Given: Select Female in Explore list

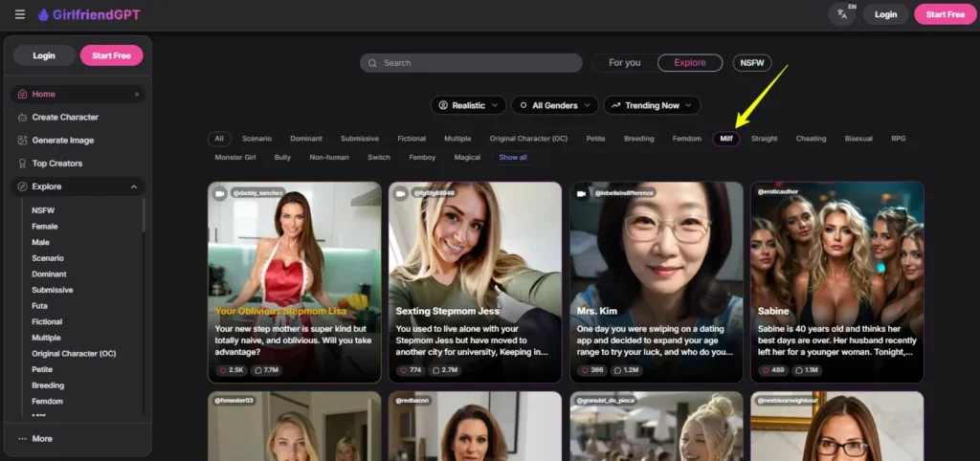Looking at the screenshot, I should click(45, 227).
